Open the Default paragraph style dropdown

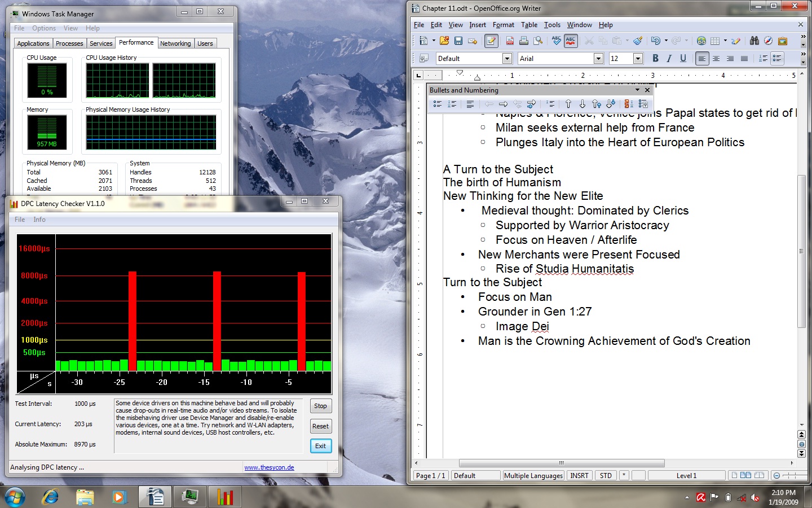pyautogui.click(x=507, y=59)
